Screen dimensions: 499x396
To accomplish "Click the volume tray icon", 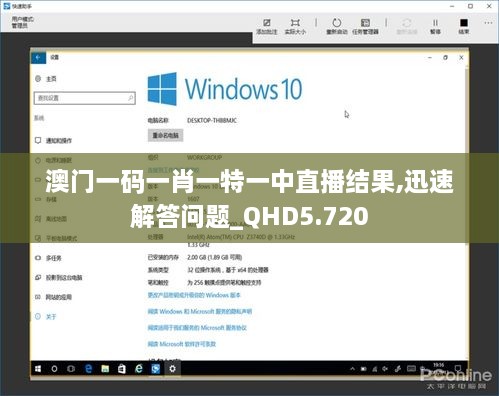I will (x=385, y=369).
